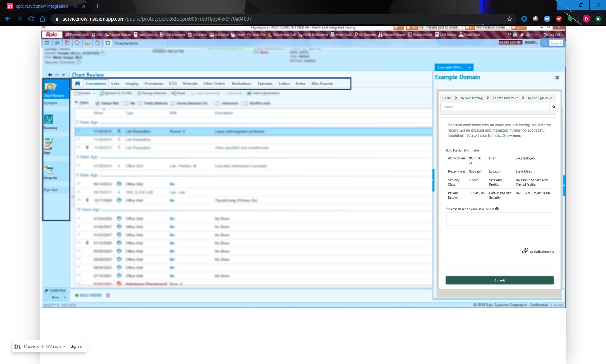606x364 pixels.
Task: Go back using the black back arrow
Action: point(50,75)
